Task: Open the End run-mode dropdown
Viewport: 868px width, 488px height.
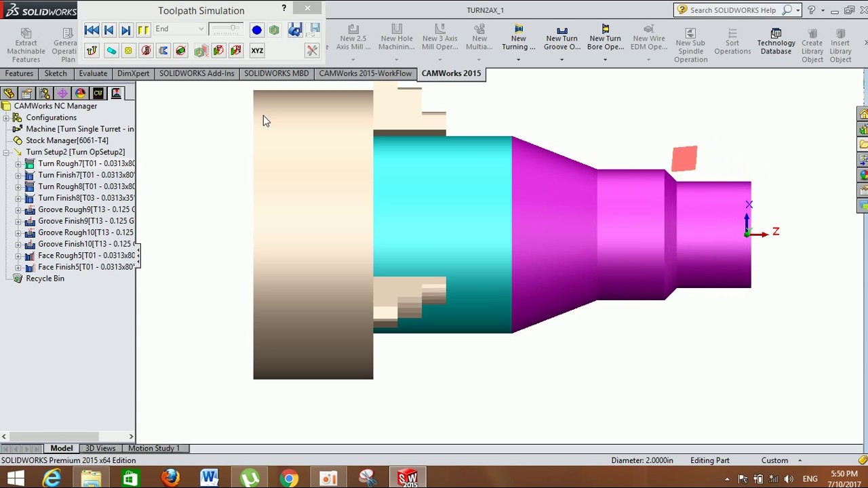Action: [201, 29]
